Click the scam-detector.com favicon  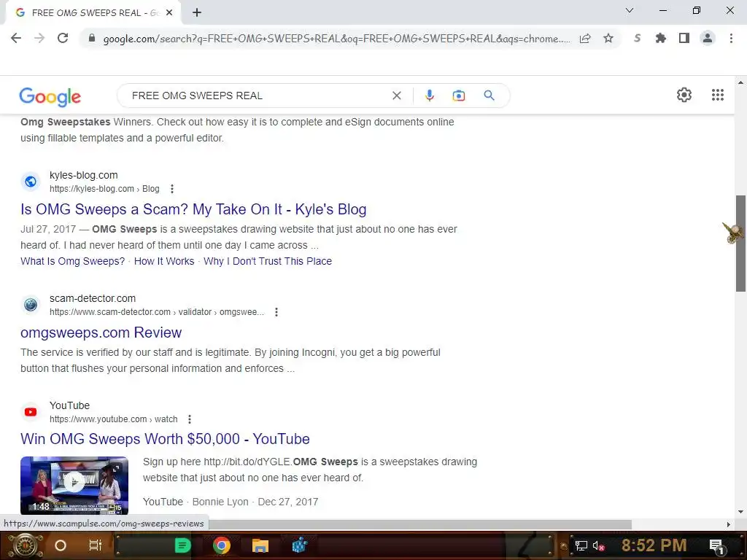[x=31, y=304]
